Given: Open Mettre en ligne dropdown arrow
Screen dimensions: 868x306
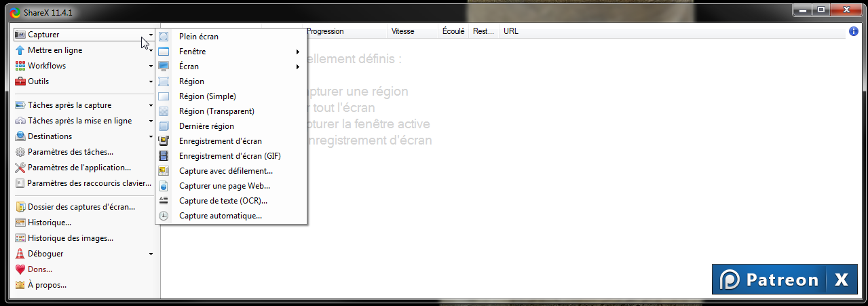Looking at the screenshot, I should click(x=151, y=50).
